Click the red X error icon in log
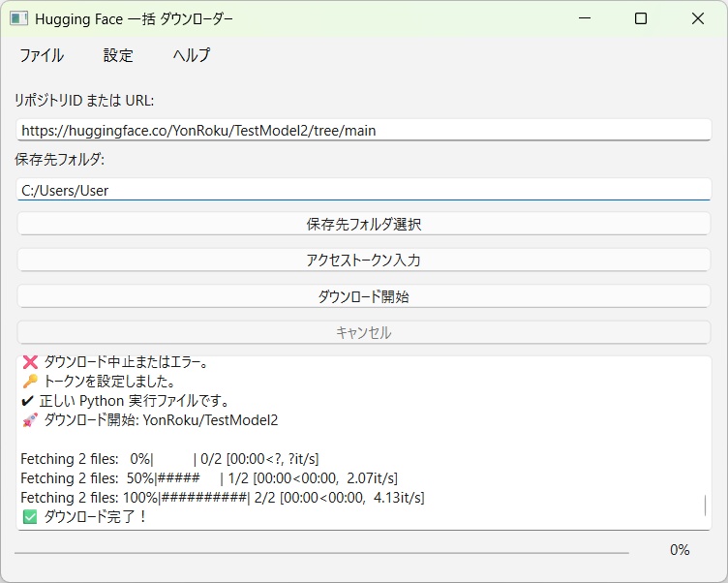Viewport: 728px width, 583px height. [x=30, y=361]
